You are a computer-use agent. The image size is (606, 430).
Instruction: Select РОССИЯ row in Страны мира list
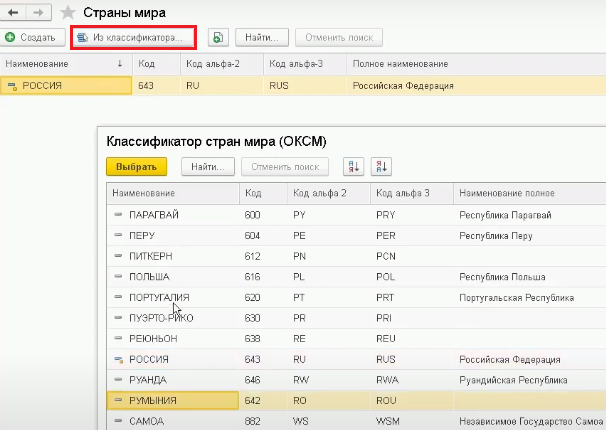(303, 85)
